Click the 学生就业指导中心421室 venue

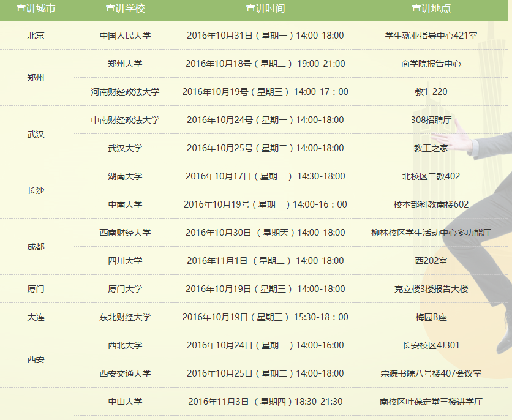point(431,36)
